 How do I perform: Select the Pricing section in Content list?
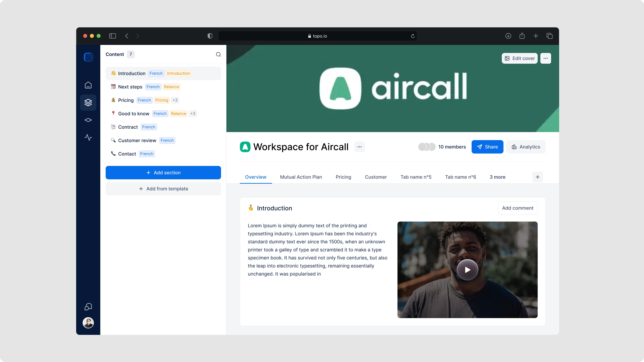click(x=163, y=100)
